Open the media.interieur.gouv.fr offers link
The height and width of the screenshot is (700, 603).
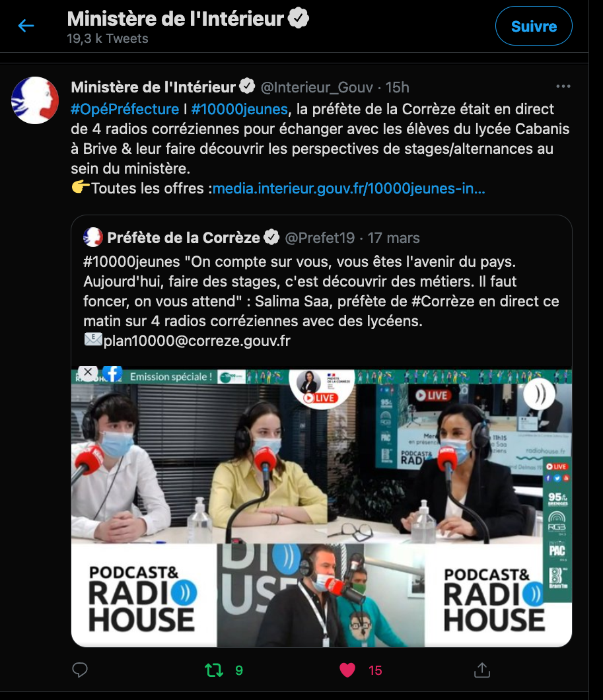(x=349, y=188)
